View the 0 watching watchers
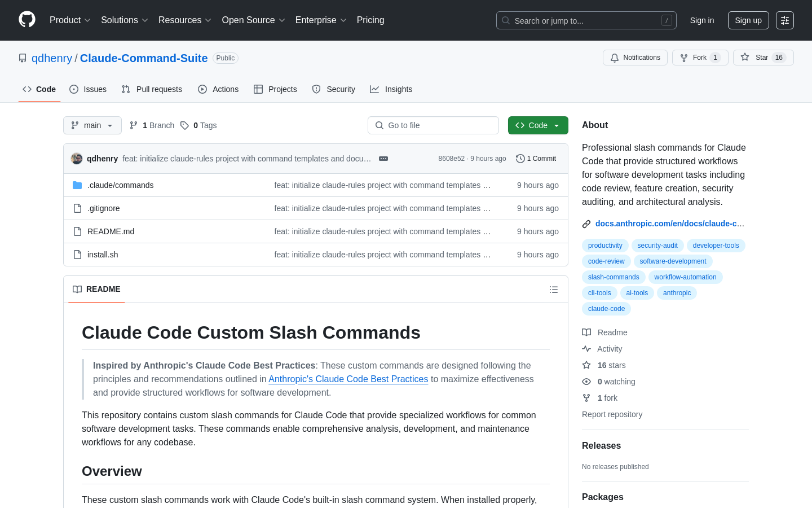812x508 pixels. pyautogui.click(x=609, y=382)
